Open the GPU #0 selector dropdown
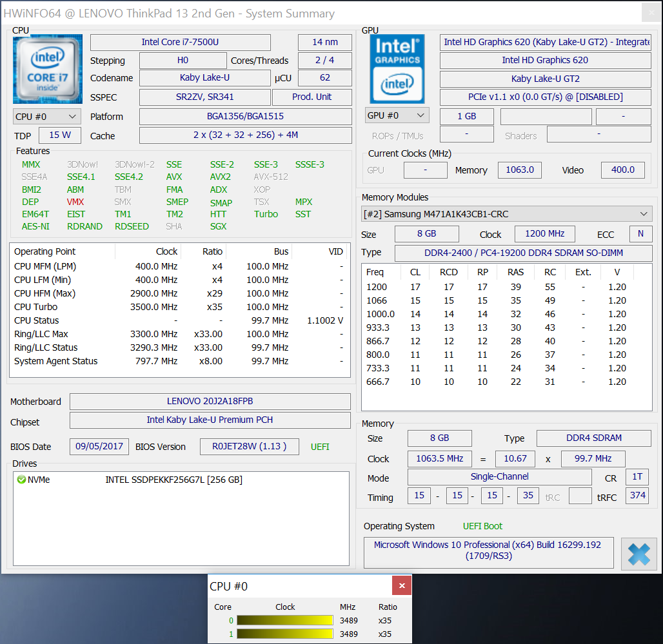Viewport: 663px width, 644px height. click(397, 115)
